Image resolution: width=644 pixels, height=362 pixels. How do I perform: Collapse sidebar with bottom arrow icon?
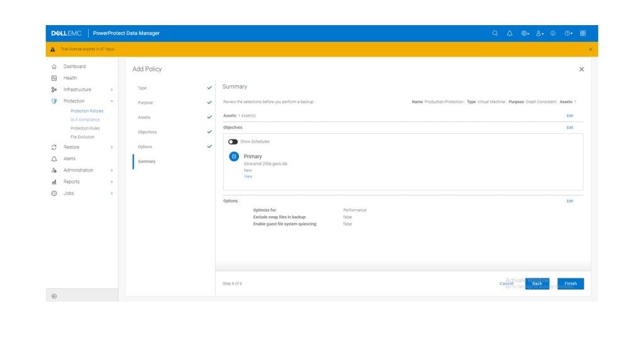tap(54, 296)
